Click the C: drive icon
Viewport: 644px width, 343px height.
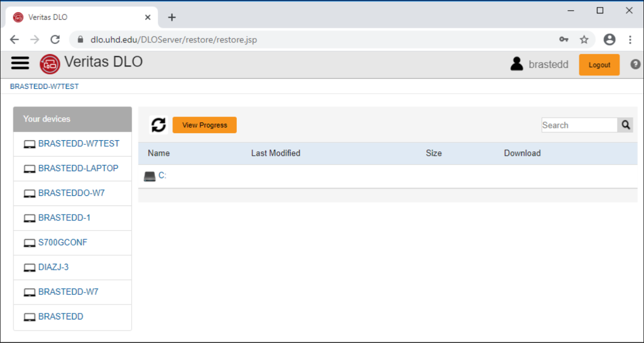coord(150,176)
